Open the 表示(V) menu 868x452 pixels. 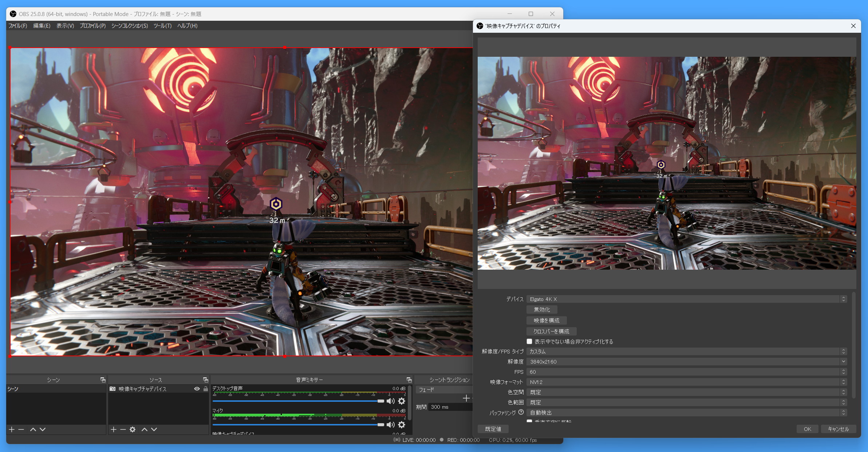[65, 26]
